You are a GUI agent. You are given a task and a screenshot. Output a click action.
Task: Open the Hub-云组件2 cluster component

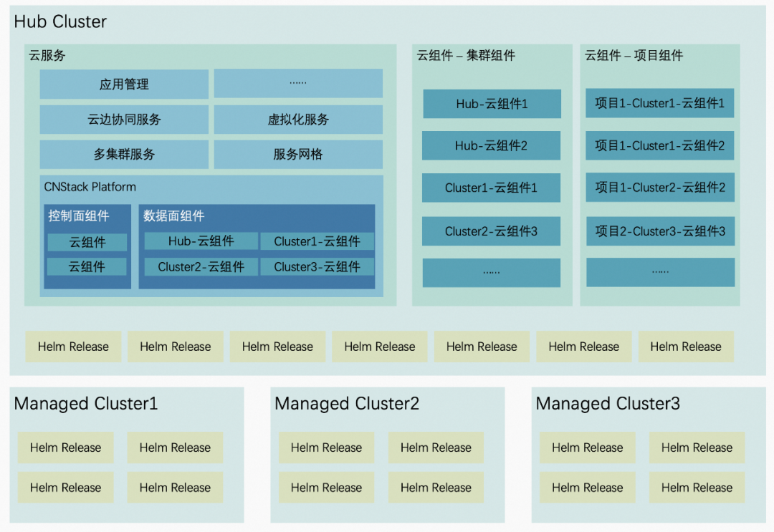pos(492,145)
